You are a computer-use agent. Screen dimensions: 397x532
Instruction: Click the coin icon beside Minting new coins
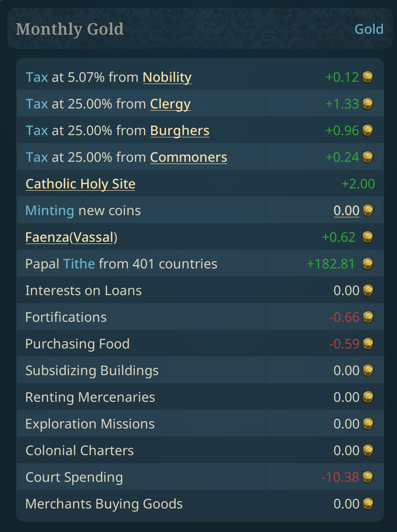coord(368,210)
